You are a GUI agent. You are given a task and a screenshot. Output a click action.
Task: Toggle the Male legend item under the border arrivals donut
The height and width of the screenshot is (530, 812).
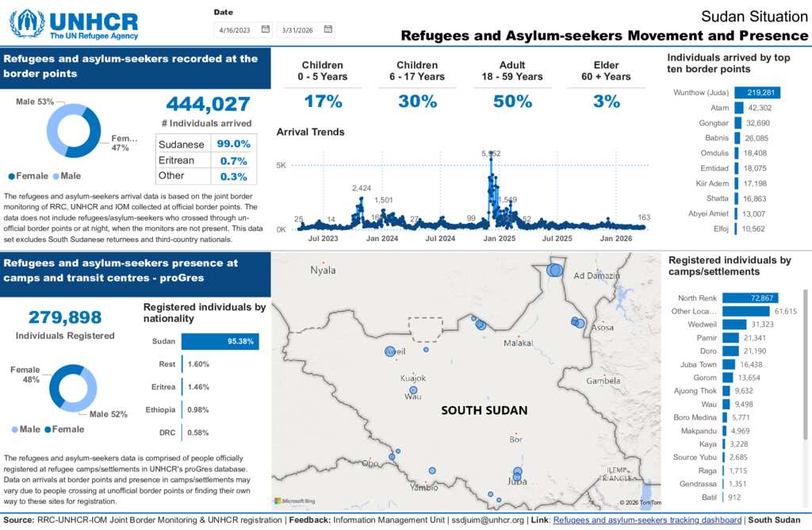67,175
